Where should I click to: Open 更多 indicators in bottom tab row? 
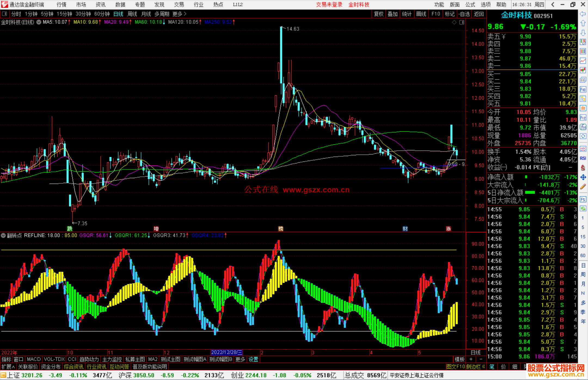click(x=240, y=359)
